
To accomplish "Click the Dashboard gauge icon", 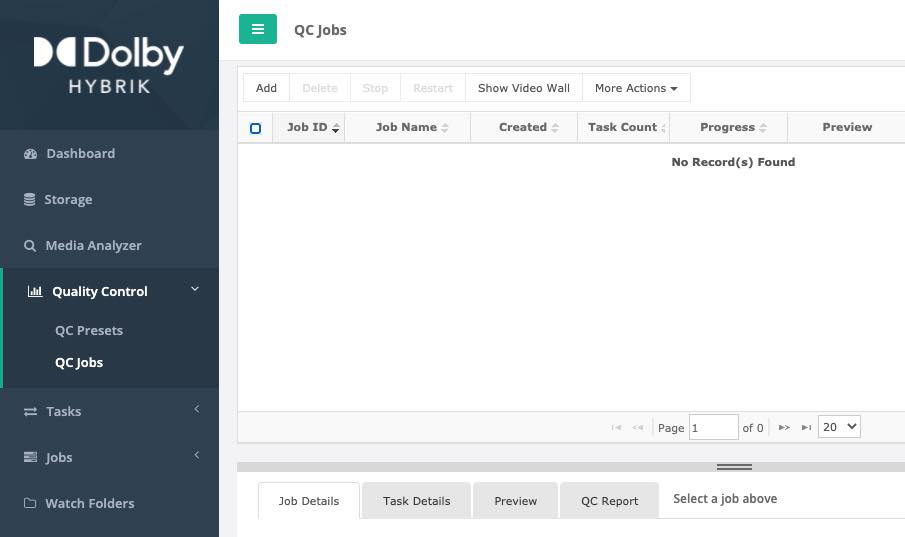I will click(30, 154).
